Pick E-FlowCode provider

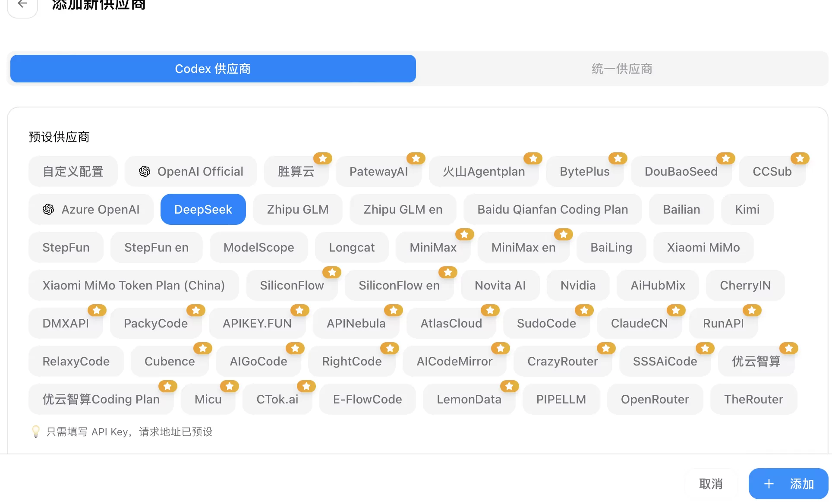368,399
